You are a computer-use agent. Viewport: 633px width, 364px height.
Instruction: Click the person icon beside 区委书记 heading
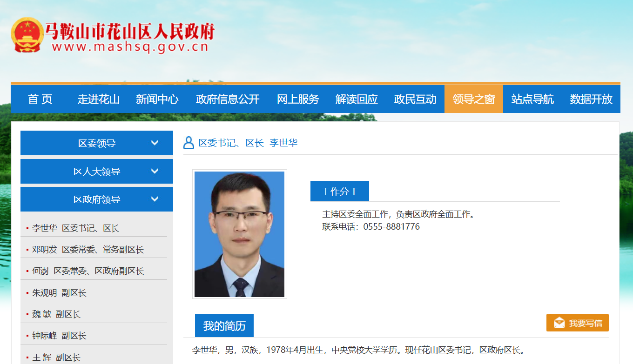point(189,143)
